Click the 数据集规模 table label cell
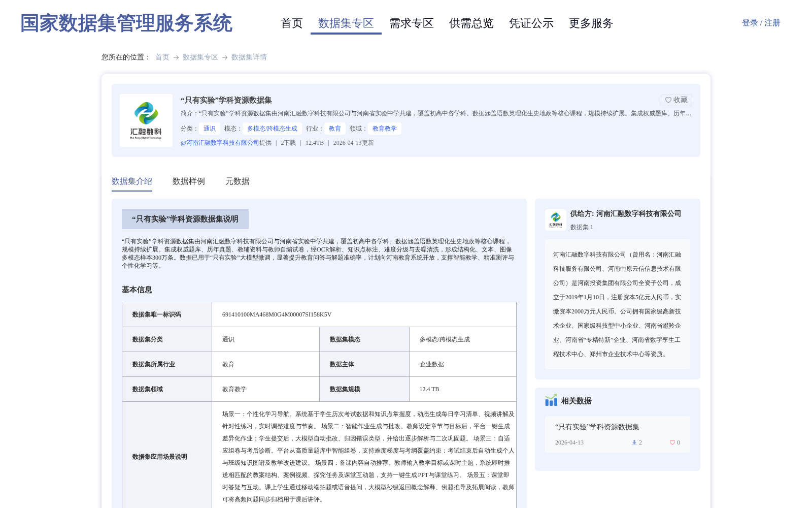The height and width of the screenshot is (508, 812). tap(364, 389)
